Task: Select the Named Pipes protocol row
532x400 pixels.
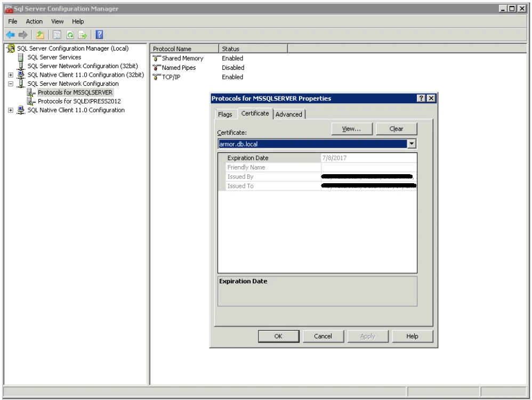Action: [x=179, y=68]
